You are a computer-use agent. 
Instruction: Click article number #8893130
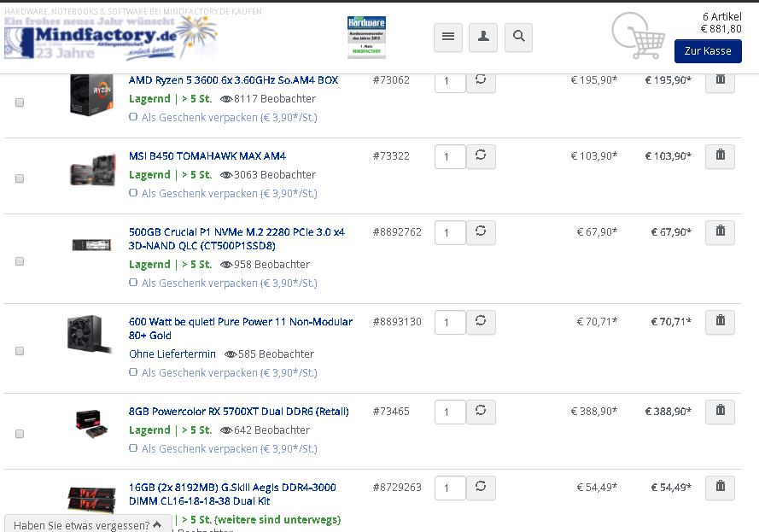[397, 322]
